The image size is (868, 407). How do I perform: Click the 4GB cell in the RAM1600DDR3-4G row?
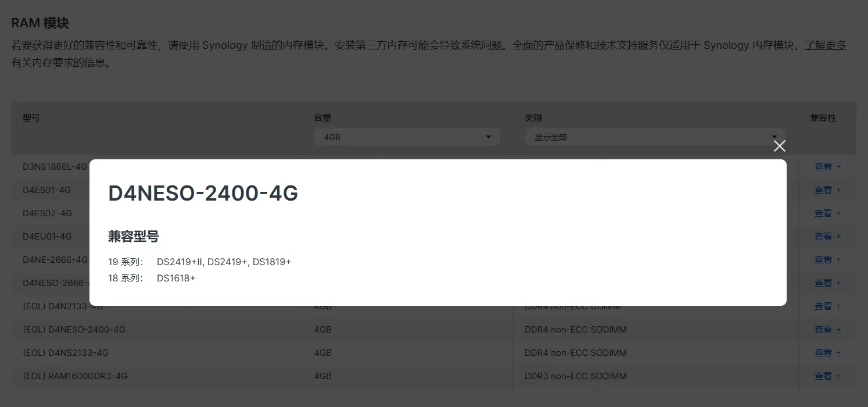322,376
